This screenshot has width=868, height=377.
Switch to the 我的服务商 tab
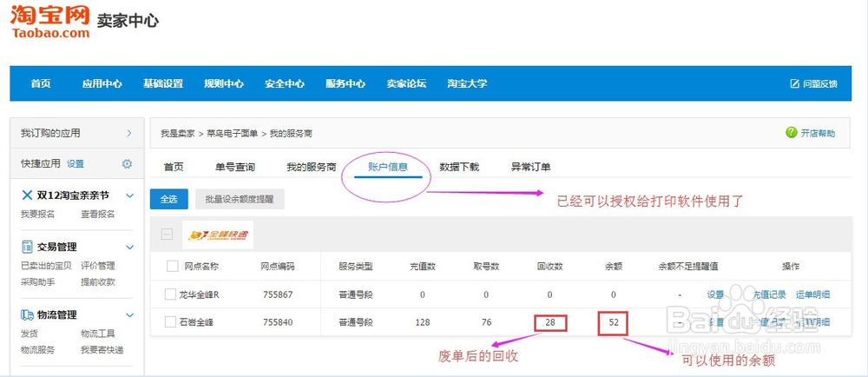point(311,167)
